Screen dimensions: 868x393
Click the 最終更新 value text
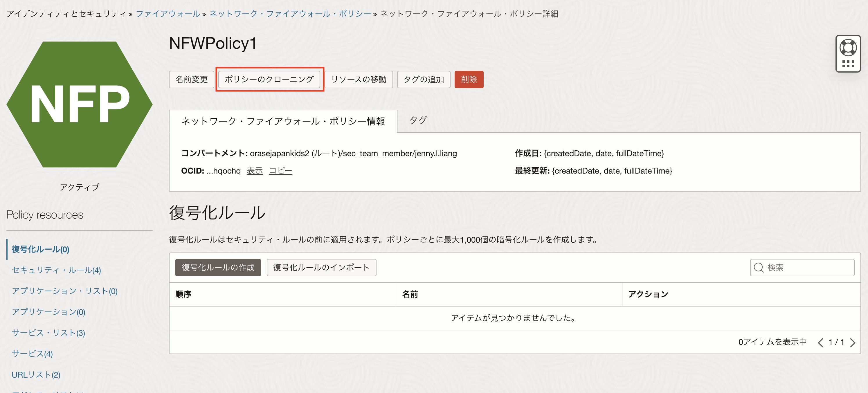click(x=612, y=171)
